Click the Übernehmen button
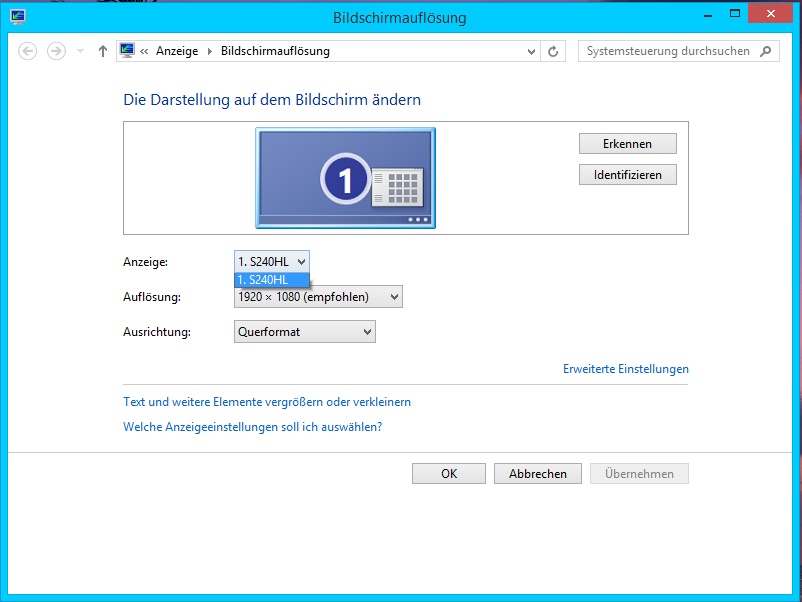802x602 pixels. (x=639, y=474)
